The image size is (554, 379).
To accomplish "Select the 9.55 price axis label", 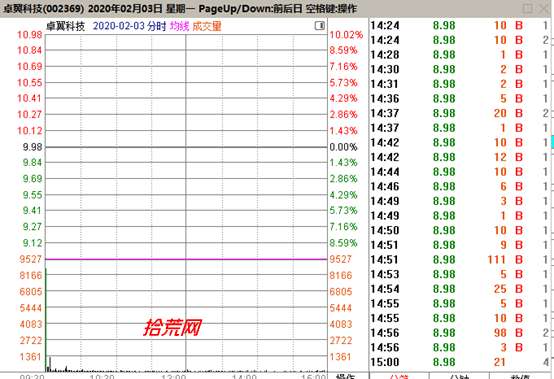I will [33, 195].
